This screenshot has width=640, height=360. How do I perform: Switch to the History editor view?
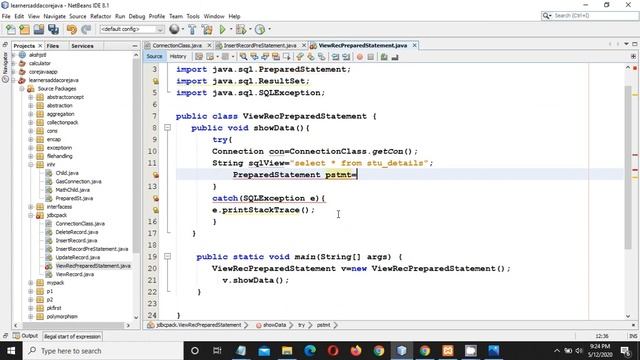point(178,56)
